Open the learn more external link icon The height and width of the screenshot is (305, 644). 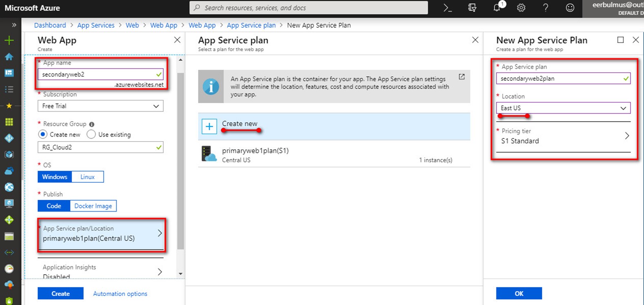click(461, 77)
